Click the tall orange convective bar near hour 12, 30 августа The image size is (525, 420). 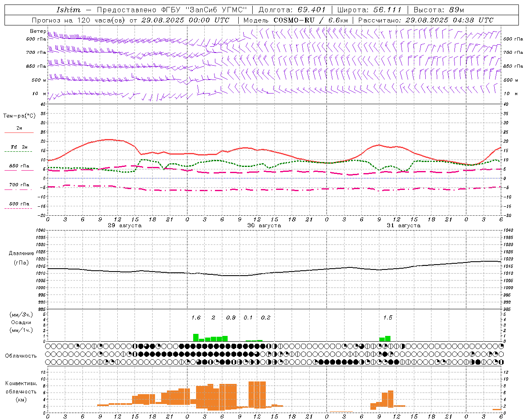click(257, 395)
